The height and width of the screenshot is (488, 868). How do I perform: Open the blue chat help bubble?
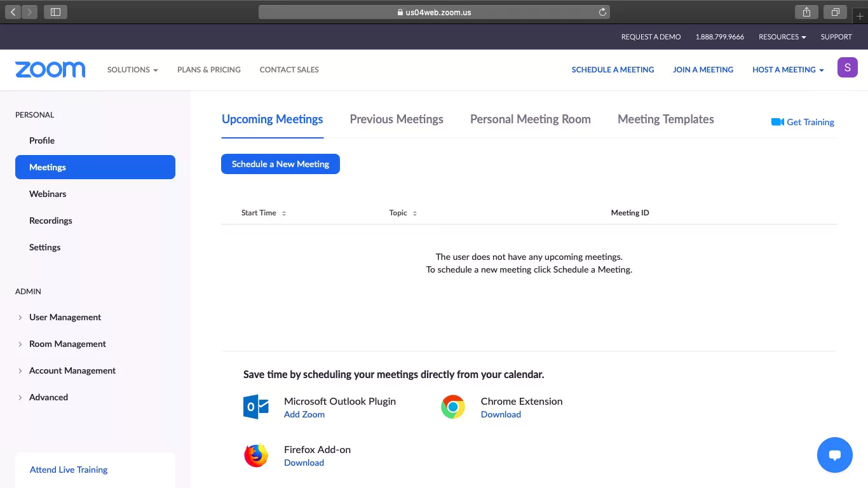coord(834,455)
